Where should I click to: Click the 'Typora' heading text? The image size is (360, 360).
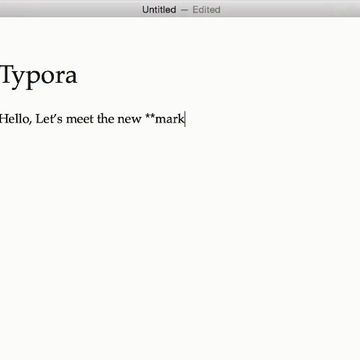click(x=39, y=76)
